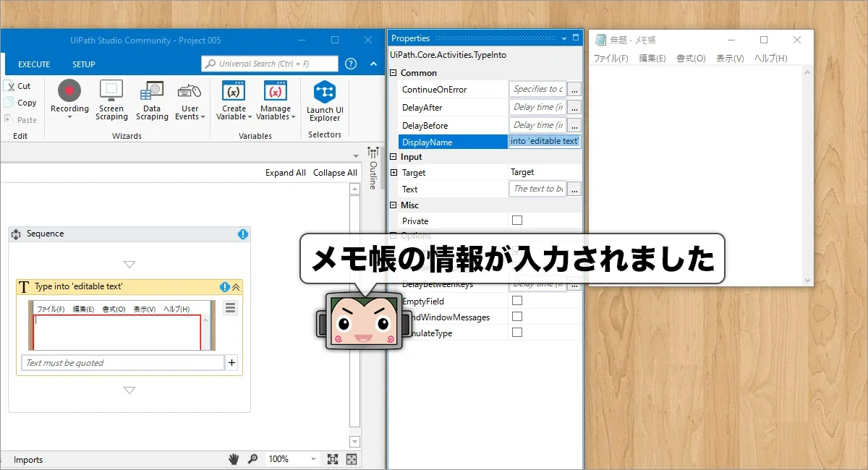Click the Text property value field

537,189
